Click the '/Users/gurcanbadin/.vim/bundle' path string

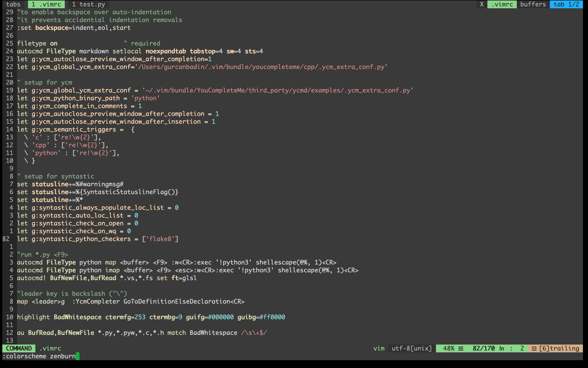pyautogui.click(x=261, y=67)
